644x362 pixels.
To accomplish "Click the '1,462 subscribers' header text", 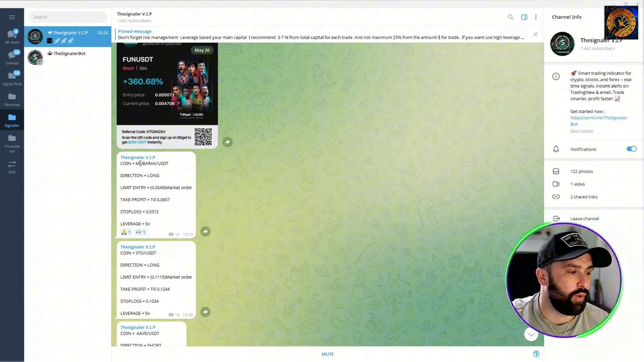I will pos(134,21).
